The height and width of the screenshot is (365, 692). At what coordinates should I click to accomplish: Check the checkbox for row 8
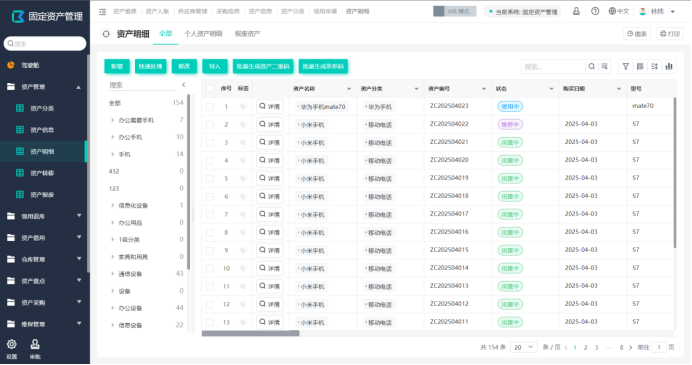pos(210,233)
